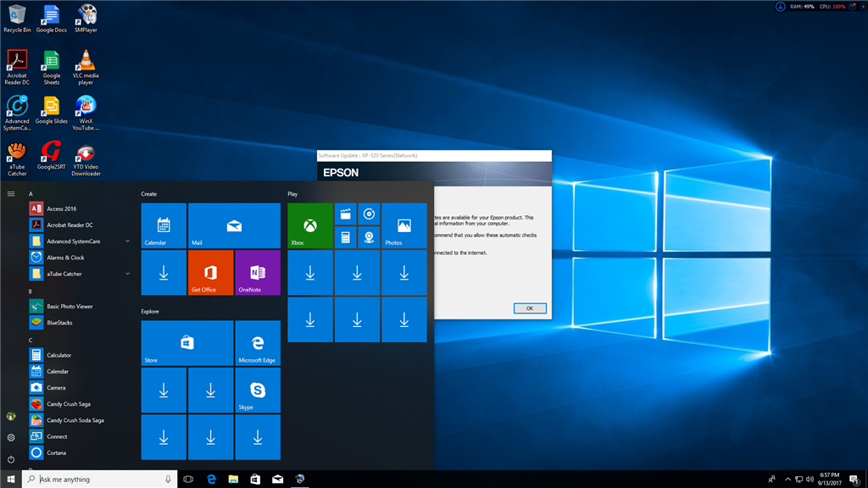
Task: Open Settings gear in Start menu rail
Action: (11, 438)
